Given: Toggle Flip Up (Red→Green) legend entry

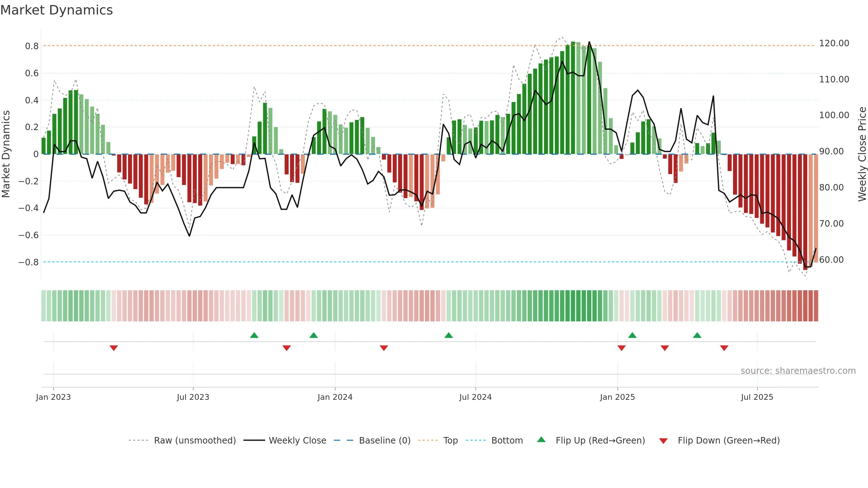Looking at the screenshot, I should [591, 440].
